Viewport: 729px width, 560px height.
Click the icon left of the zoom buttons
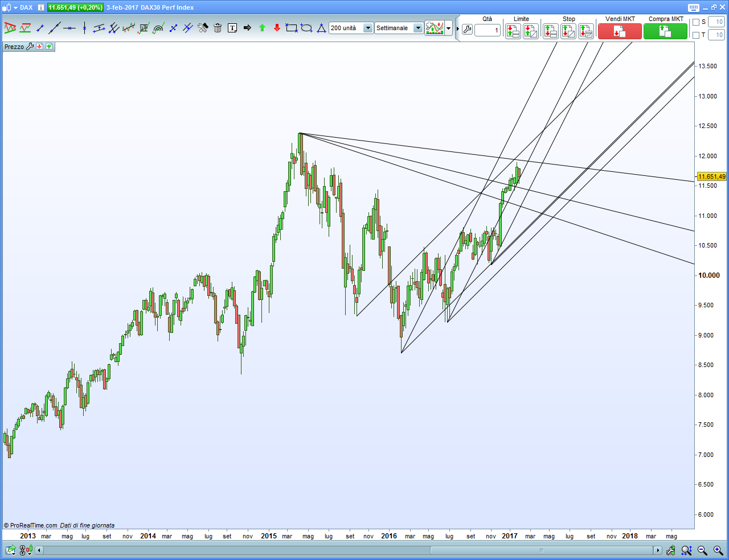pyautogui.click(x=671, y=550)
